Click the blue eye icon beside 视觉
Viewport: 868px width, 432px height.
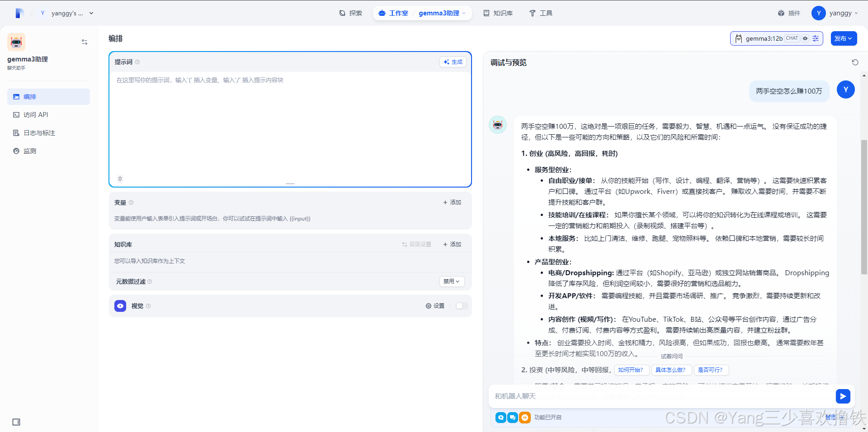120,306
